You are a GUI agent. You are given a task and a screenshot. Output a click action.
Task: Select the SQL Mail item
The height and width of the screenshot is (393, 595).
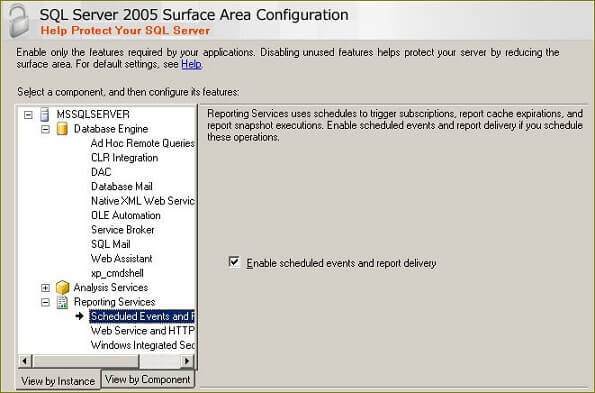pyautogui.click(x=110, y=244)
